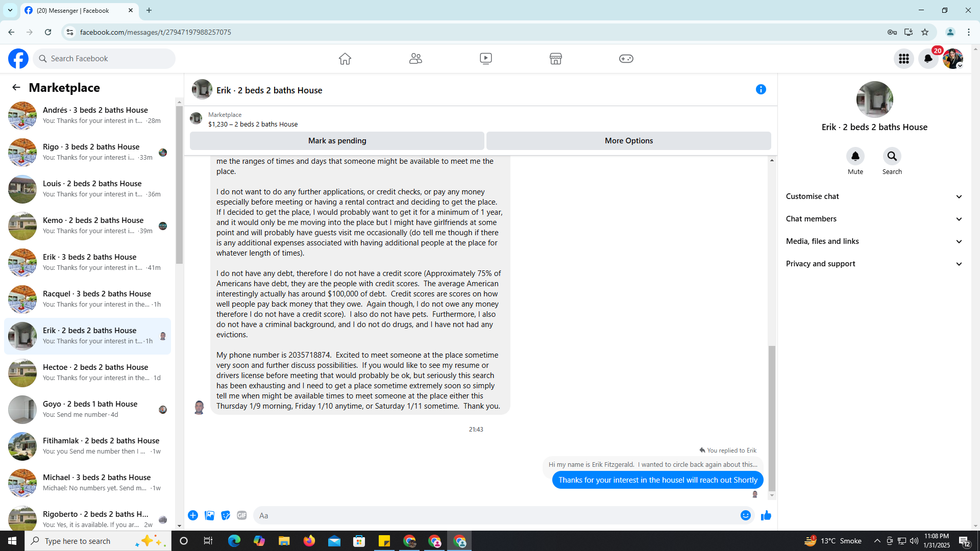The height and width of the screenshot is (551, 980).
Task: Expand the Privacy and support section
Action: click(x=874, y=264)
